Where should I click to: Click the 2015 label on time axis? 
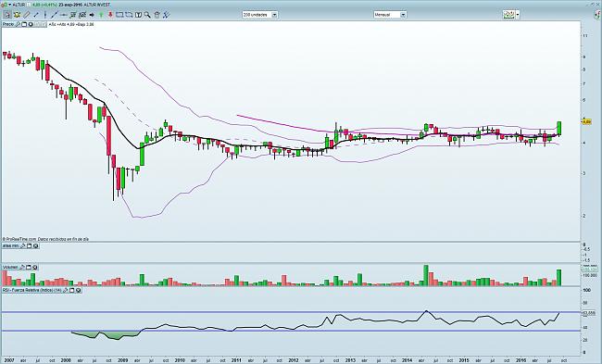pyautogui.click(x=464, y=360)
